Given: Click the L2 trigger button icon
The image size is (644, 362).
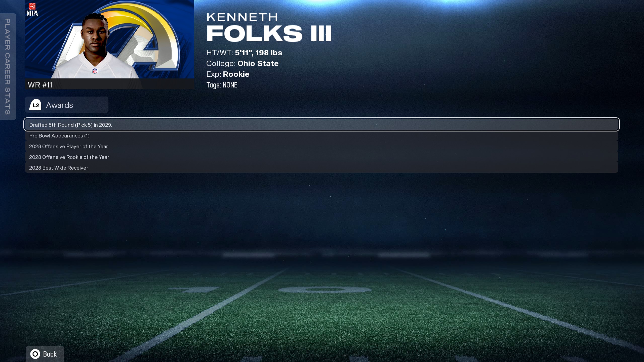Looking at the screenshot, I should point(35,105).
